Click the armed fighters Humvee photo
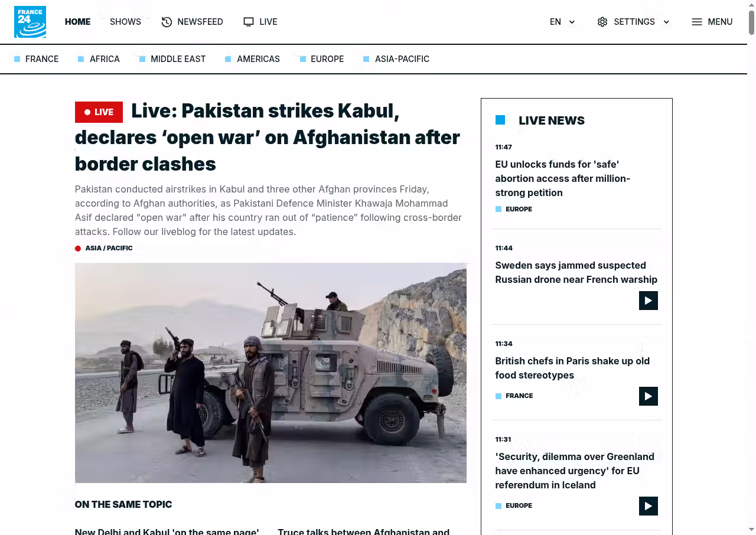 271,373
